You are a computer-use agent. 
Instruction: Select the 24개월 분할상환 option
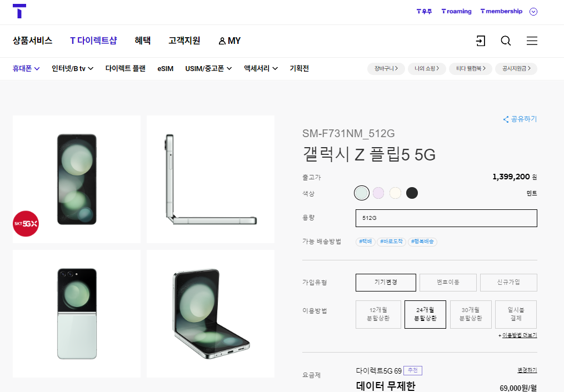point(426,314)
